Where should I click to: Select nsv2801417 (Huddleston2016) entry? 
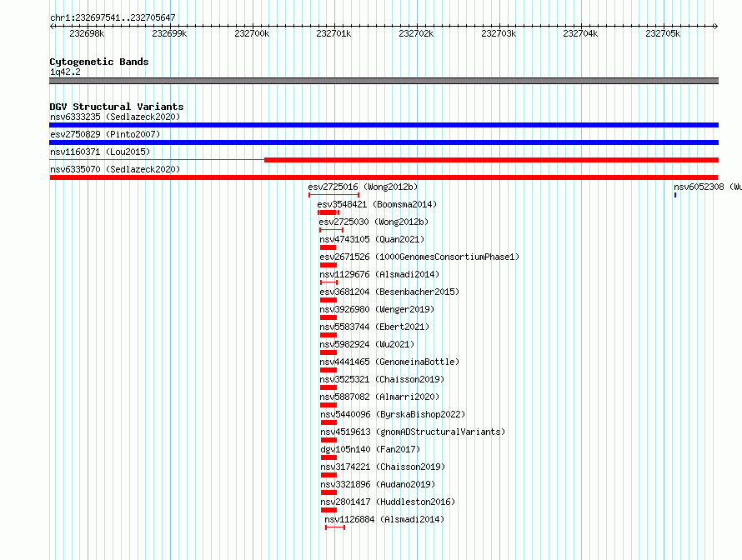[388, 502]
